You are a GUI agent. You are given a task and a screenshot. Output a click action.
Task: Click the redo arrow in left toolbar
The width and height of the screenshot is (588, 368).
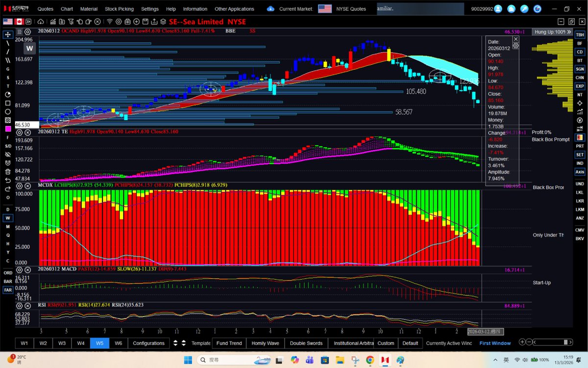coord(8,188)
